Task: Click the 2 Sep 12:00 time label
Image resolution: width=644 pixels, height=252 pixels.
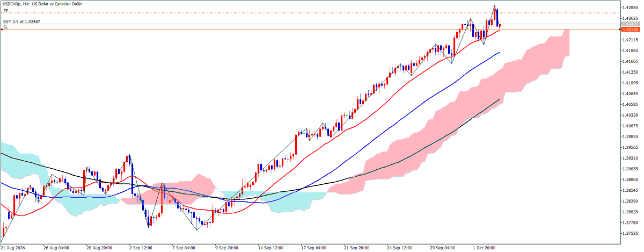Action: pyautogui.click(x=141, y=248)
